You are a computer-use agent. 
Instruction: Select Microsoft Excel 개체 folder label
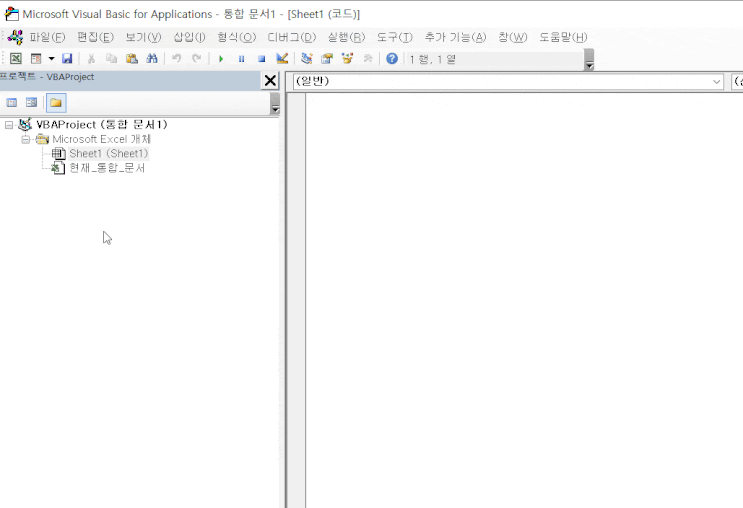[x=101, y=139]
